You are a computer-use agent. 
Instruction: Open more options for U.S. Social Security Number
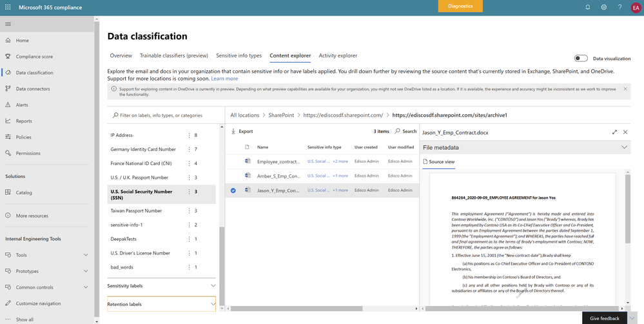point(189,192)
